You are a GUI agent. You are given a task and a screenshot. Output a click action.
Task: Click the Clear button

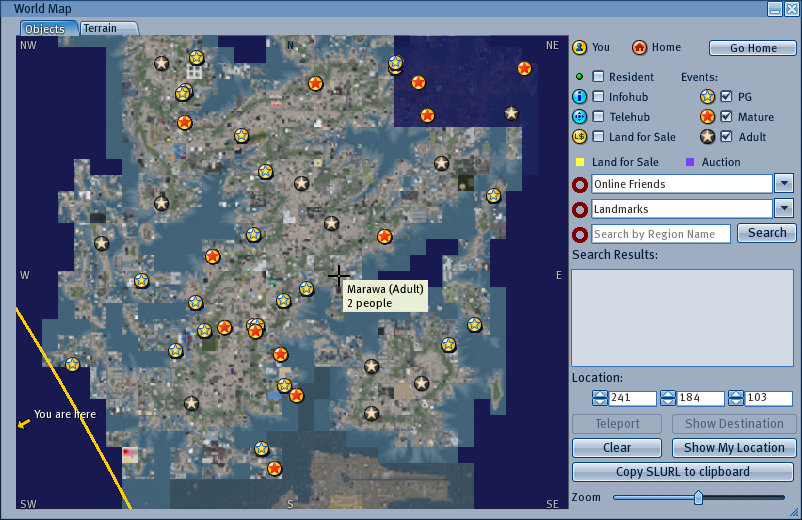coord(617,448)
